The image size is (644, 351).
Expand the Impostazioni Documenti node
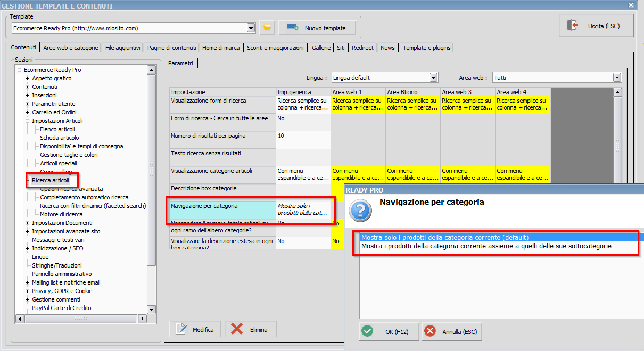pyautogui.click(x=28, y=223)
